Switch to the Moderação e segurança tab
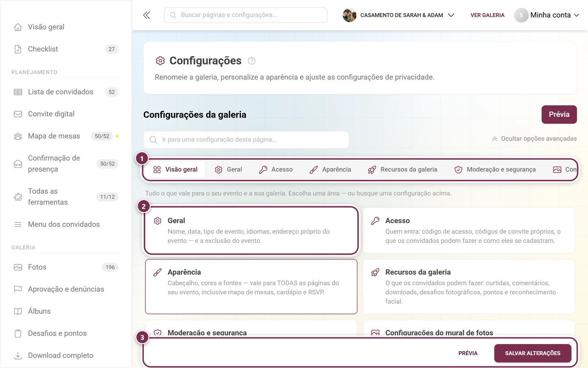Image resolution: width=588 pixels, height=368 pixels. point(495,170)
